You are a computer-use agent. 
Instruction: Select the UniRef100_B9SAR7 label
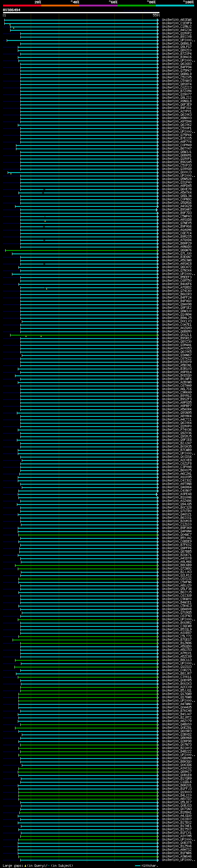176,210
